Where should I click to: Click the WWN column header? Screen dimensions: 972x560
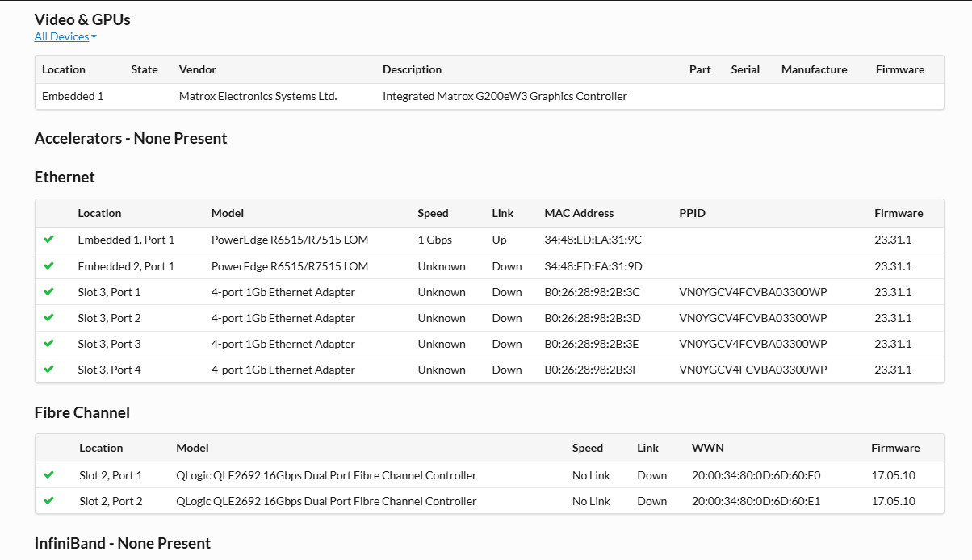[707, 448]
